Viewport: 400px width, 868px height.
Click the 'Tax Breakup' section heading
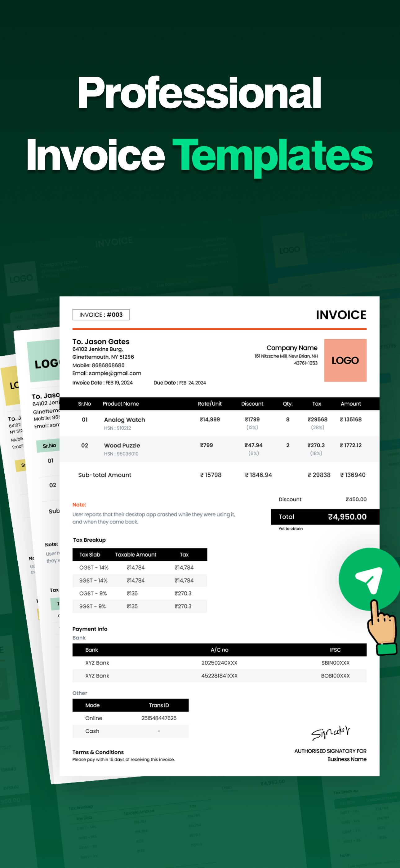(x=90, y=540)
